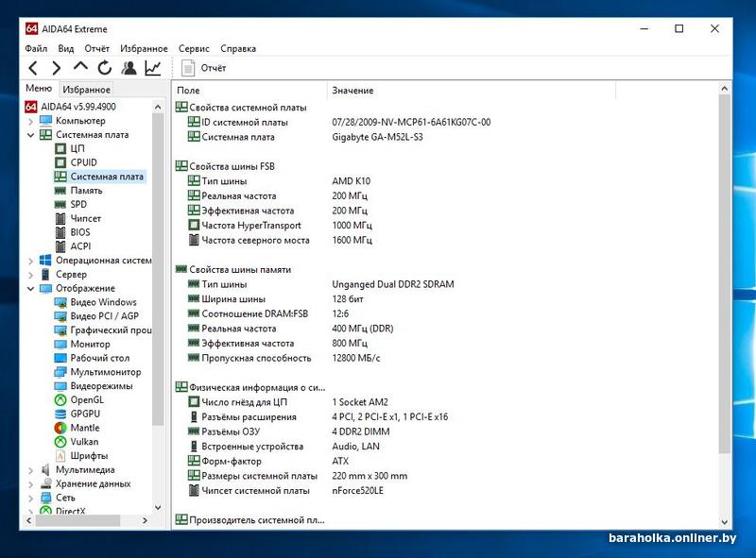Open the SPD tree node

78,204
